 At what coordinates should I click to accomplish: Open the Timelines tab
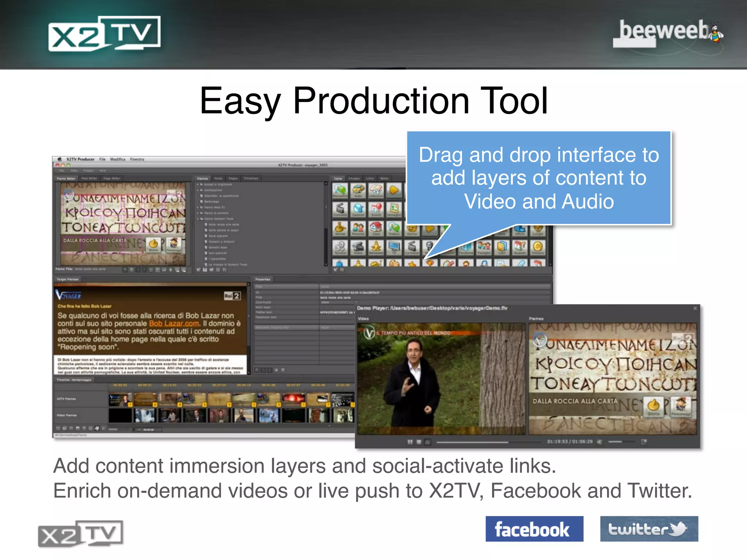[x=251, y=178]
